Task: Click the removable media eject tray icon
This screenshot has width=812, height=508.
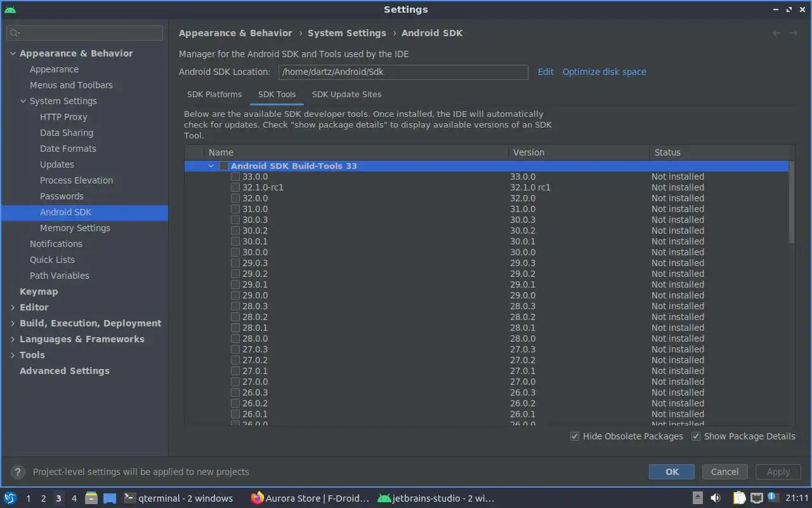Action: (x=698, y=498)
